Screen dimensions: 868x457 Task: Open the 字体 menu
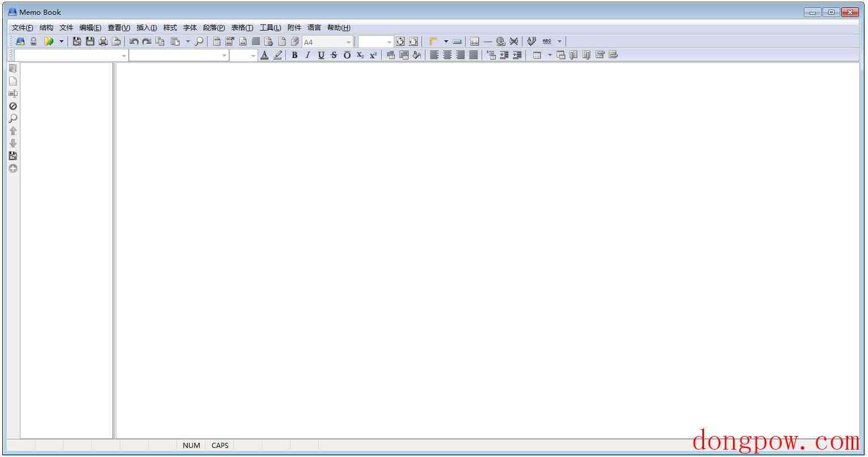point(190,28)
